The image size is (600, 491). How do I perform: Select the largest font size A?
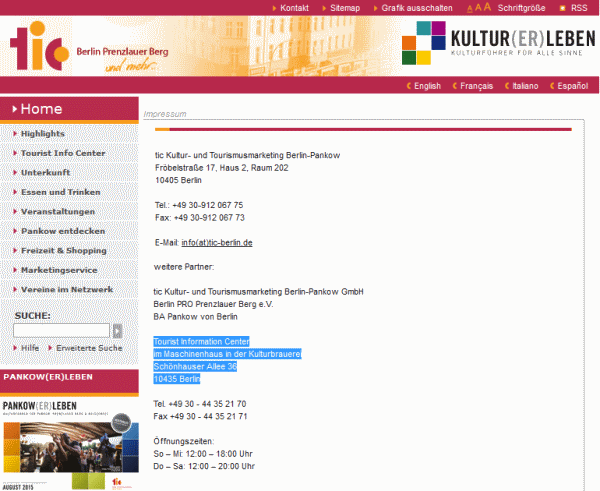click(x=487, y=7)
